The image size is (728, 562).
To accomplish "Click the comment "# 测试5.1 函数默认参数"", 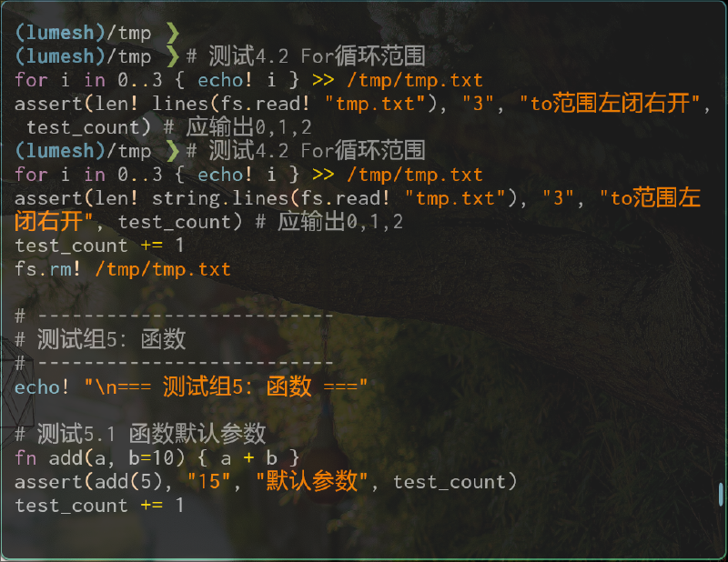I will [x=140, y=434].
